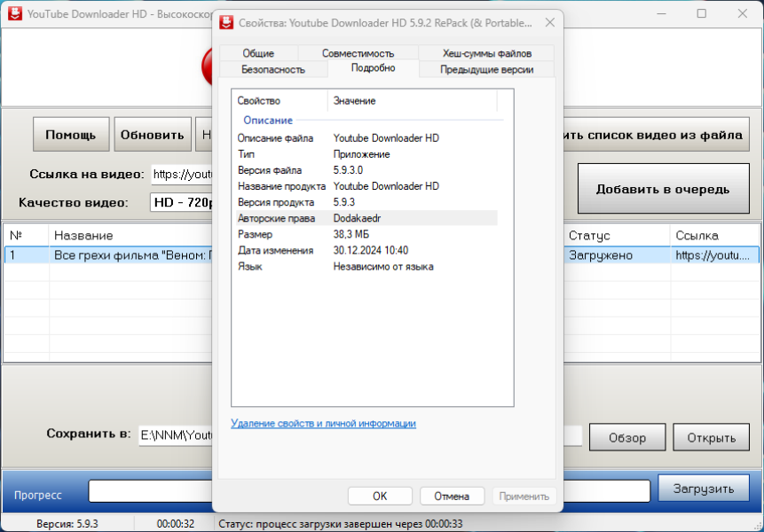
Task: Click the Properties dialog title bar icon
Action: pyautogui.click(x=226, y=22)
